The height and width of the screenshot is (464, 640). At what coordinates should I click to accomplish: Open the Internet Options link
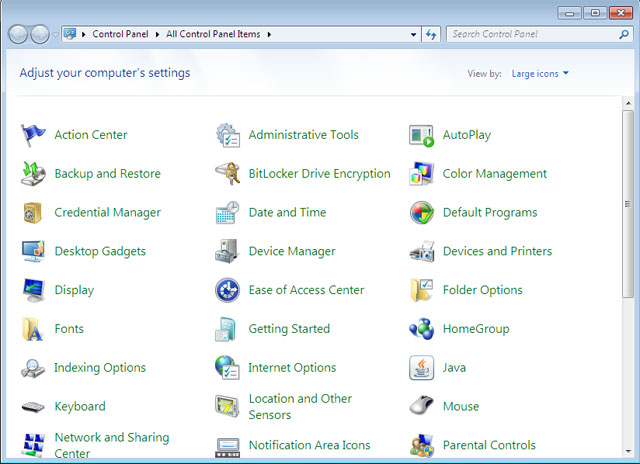(x=292, y=368)
